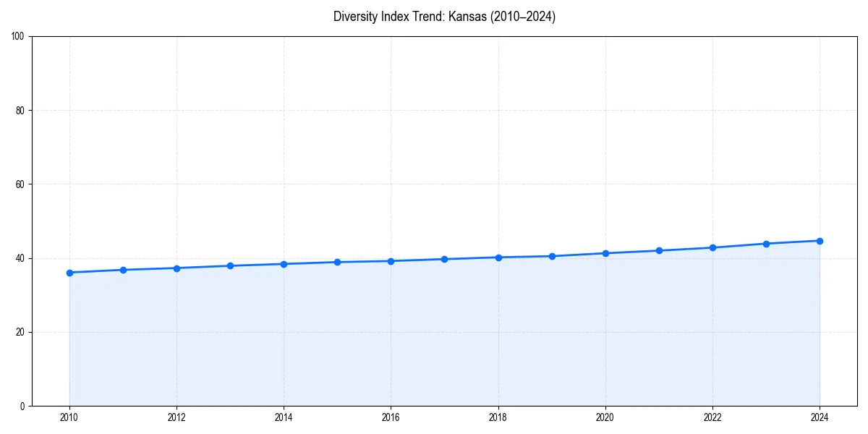Select the 2014 data point
The height and width of the screenshot is (434, 868).
[x=284, y=264]
